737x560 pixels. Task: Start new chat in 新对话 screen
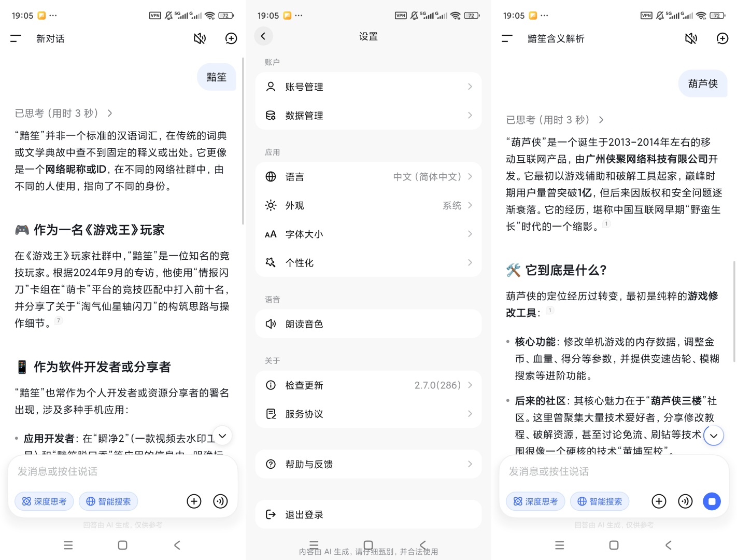coord(231,38)
